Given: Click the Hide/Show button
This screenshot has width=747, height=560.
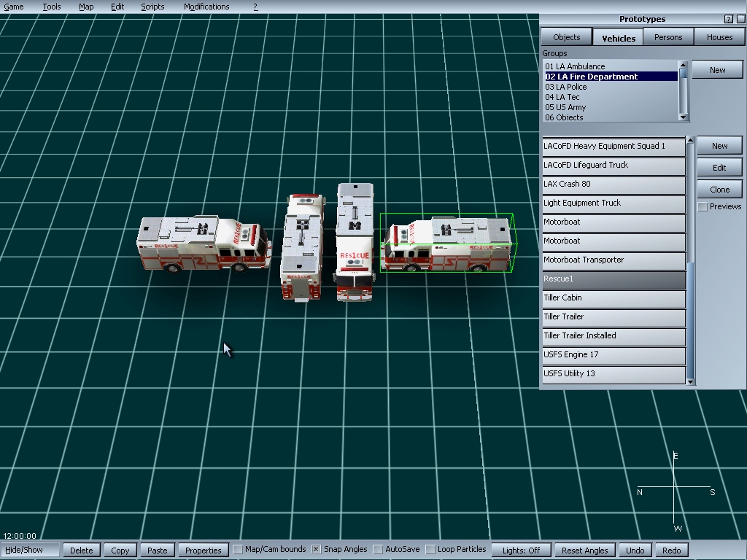Looking at the screenshot, I should tap(29, 550).
